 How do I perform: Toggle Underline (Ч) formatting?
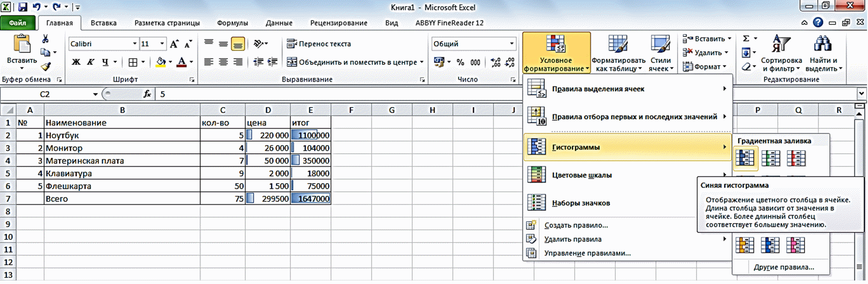105,62
